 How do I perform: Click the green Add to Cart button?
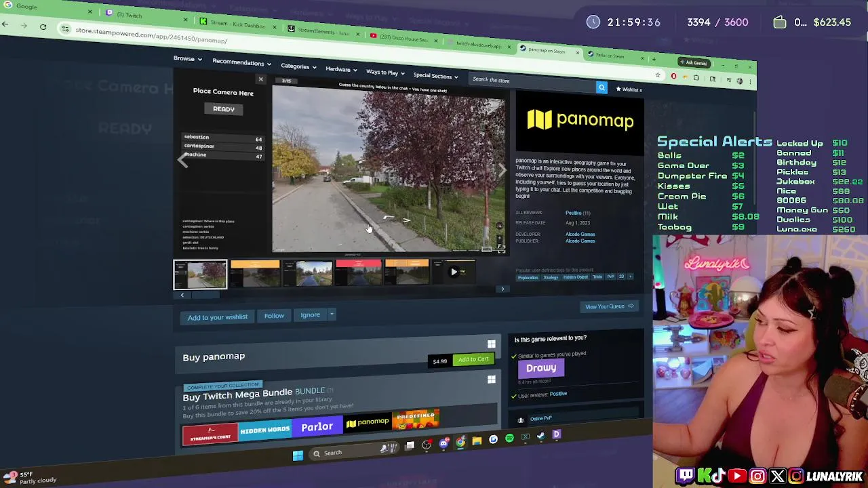473,359
